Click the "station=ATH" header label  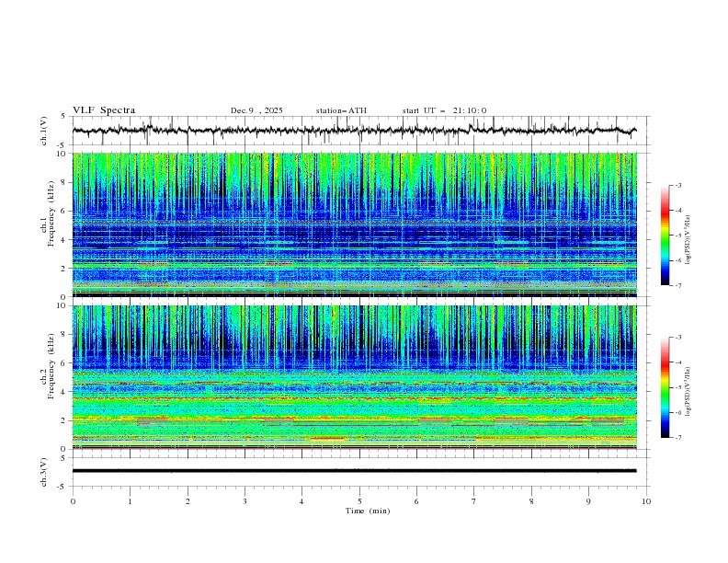[341, 110]
